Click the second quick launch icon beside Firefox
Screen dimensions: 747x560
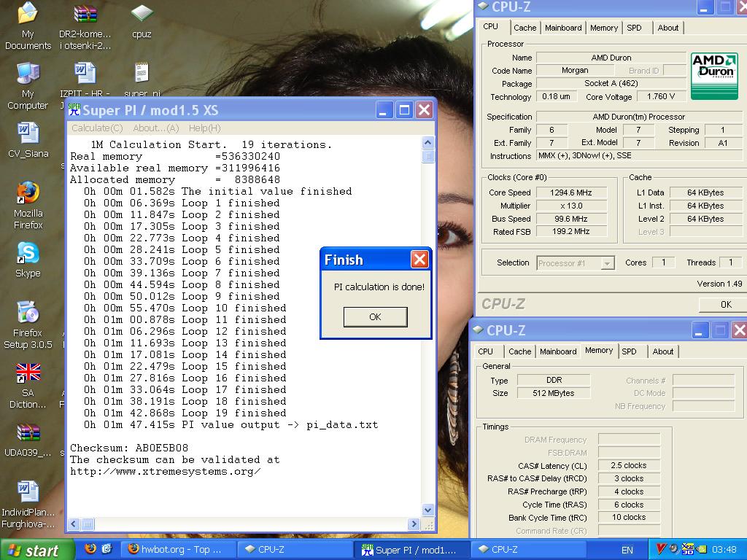coord(106,549)
